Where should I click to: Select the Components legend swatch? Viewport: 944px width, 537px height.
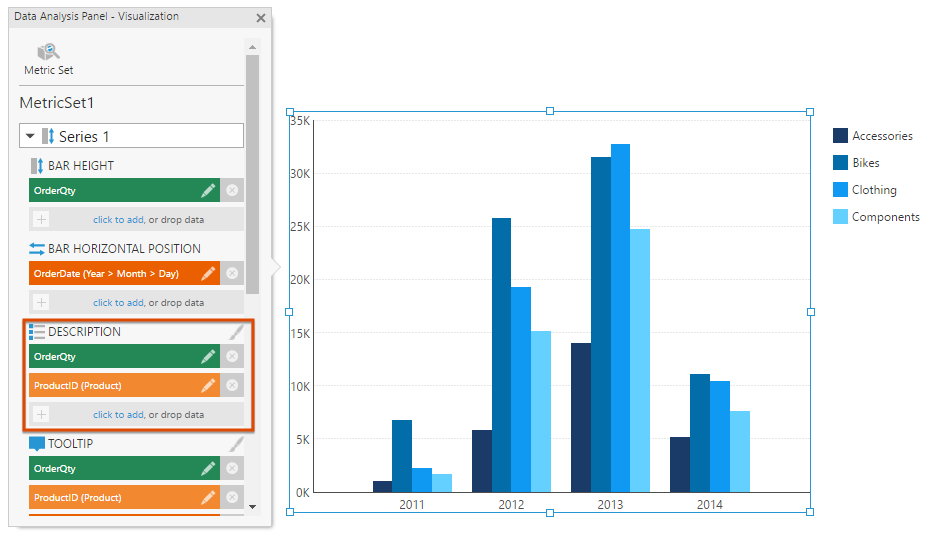click(840, 217)
